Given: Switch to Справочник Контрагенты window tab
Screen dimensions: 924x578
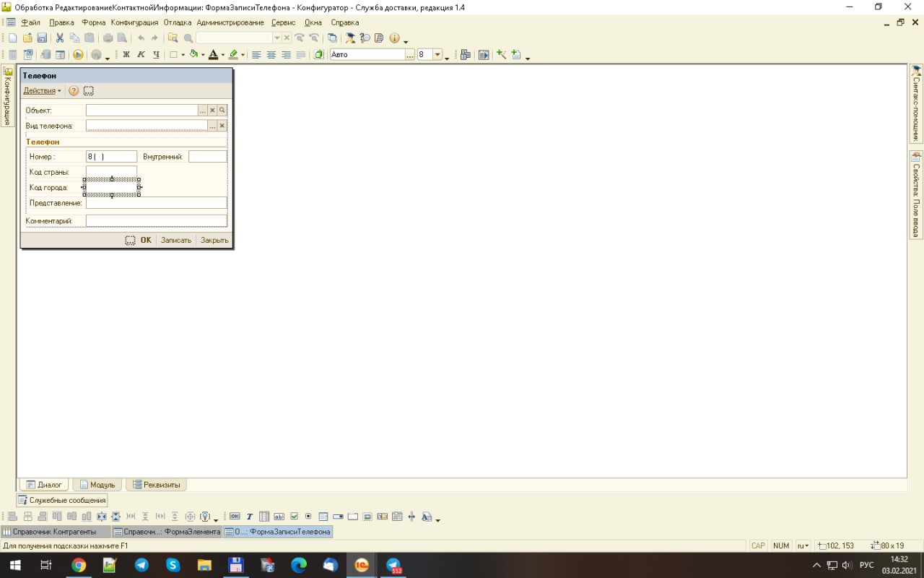Looking at the screenshot, I should point(55,532).
